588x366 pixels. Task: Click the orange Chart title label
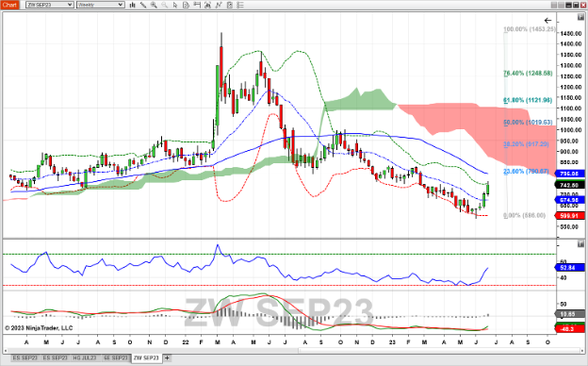coord(9,5)
